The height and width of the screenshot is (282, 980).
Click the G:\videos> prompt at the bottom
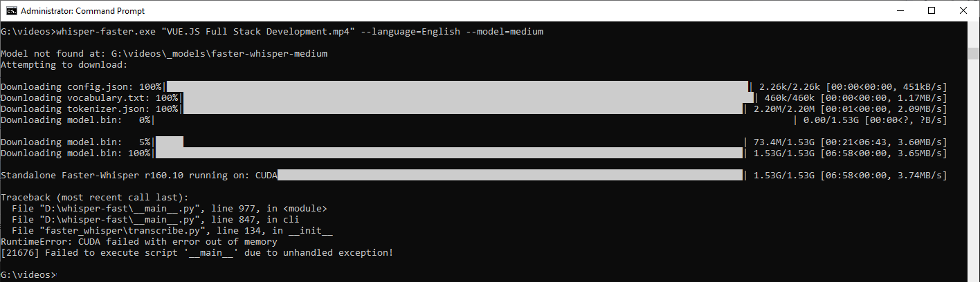coord(28,275)
